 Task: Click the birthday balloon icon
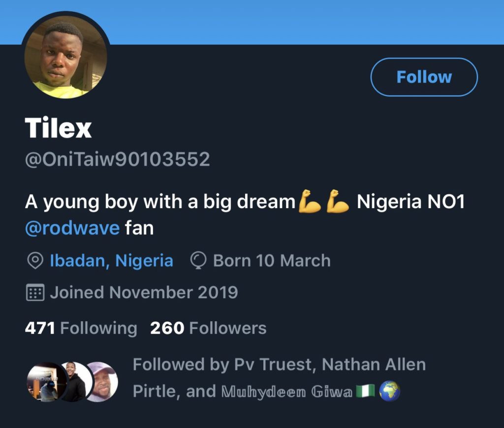(198, 261)
